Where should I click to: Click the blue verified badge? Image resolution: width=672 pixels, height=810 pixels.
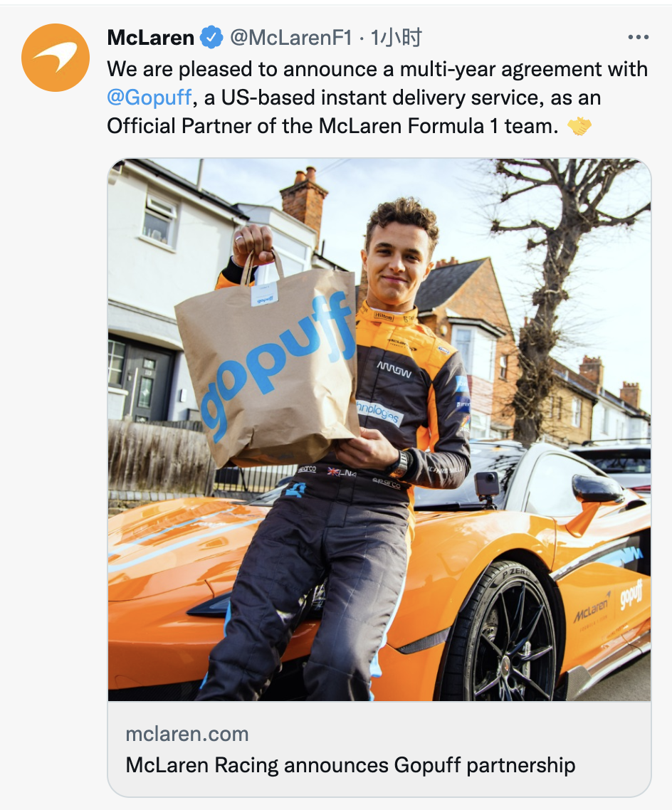211,37
